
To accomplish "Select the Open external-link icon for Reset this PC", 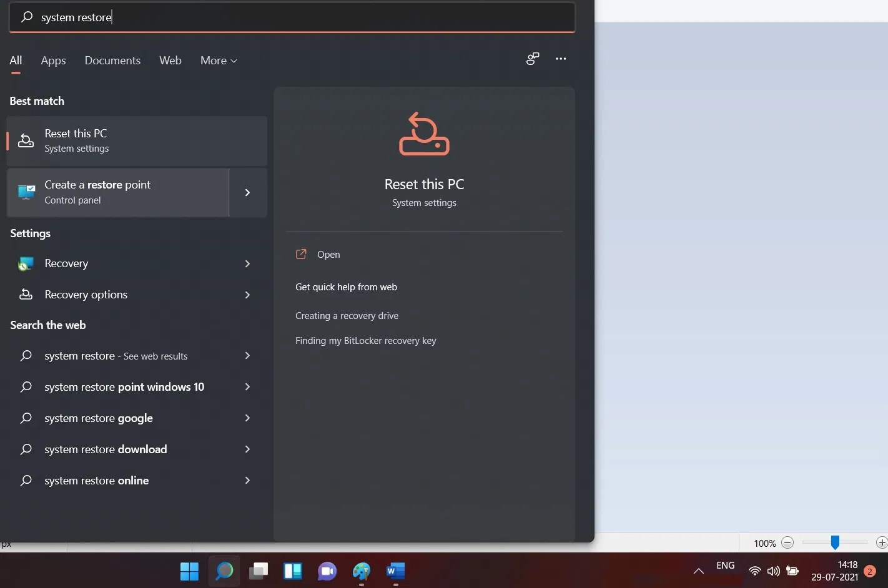I will click(x=301, y=254).
